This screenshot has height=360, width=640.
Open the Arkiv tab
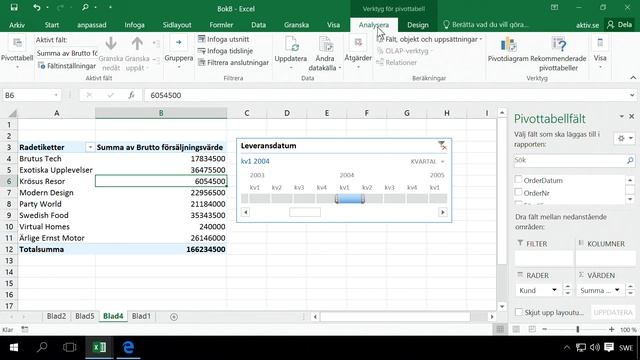coord(17,25)
